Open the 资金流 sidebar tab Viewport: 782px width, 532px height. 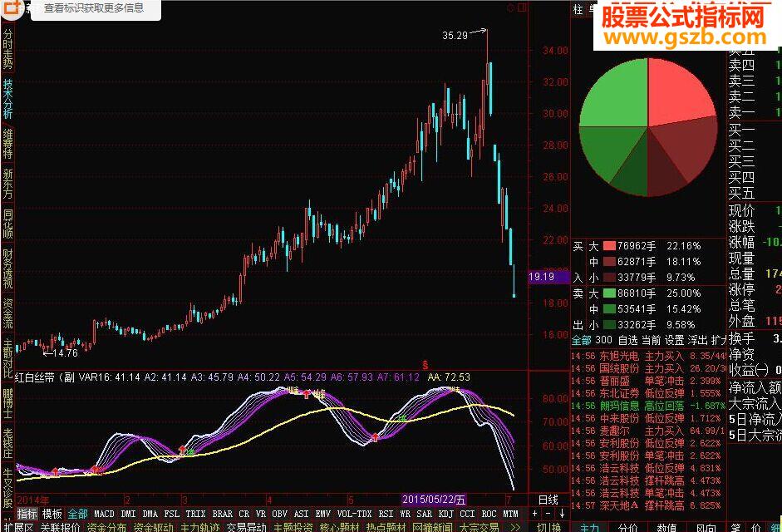pyautogui.click(x=7, y=313)
